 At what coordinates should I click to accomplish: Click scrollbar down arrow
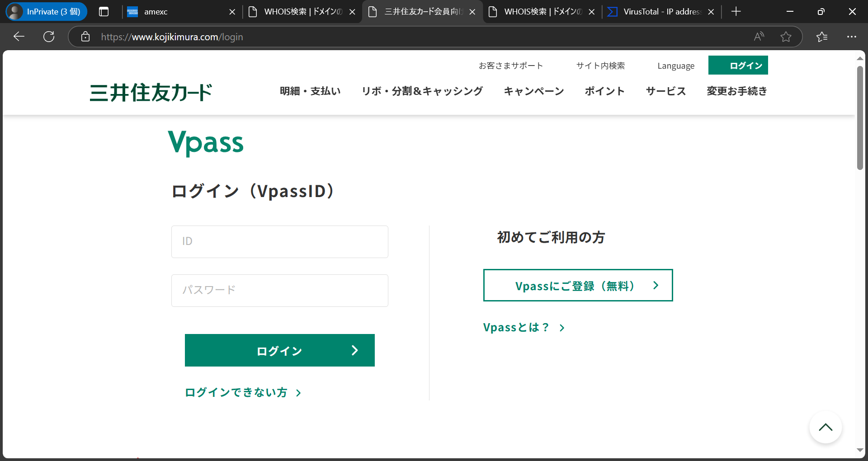coord(860,450)
